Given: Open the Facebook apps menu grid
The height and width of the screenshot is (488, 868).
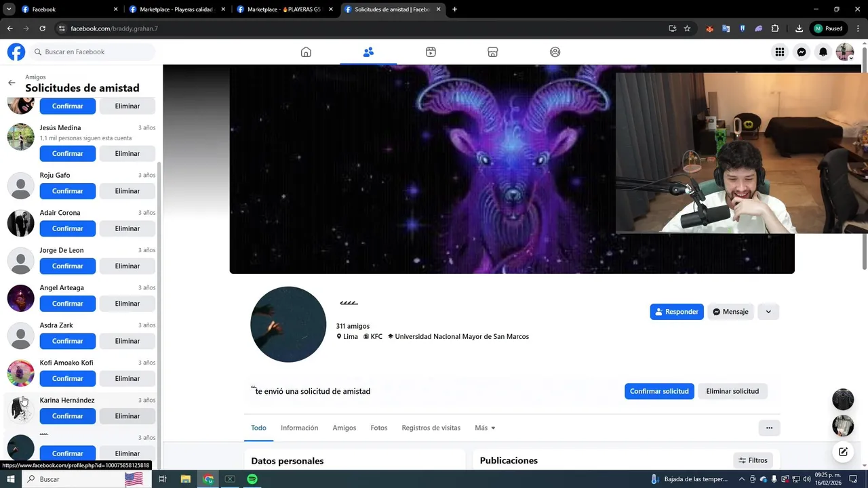Looking at the screenshot, I should pos(780,52).
